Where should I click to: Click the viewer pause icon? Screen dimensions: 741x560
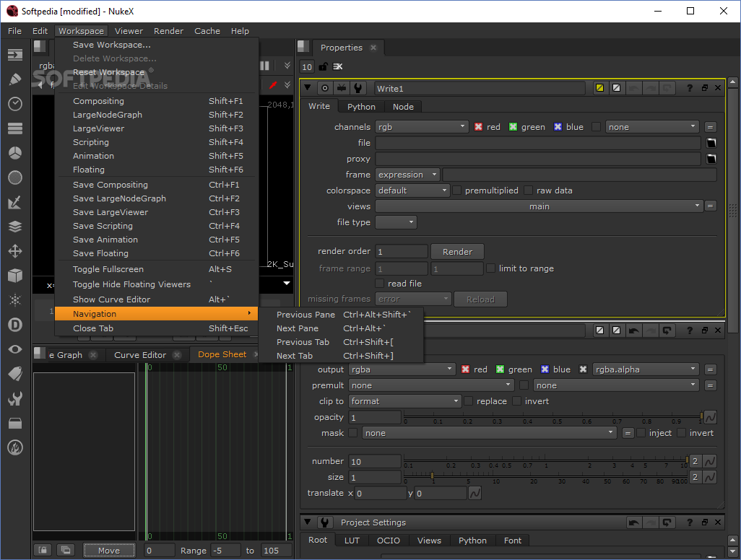[x=264, y=66]
